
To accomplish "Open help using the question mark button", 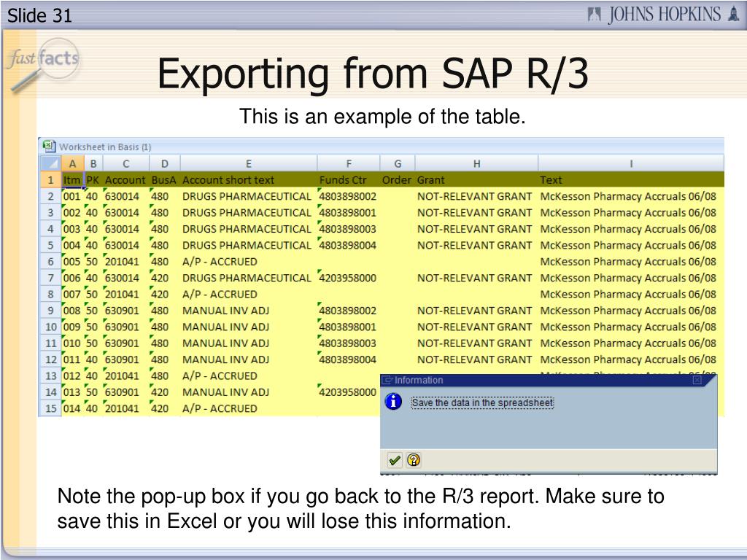I will (x=414, y=460).
